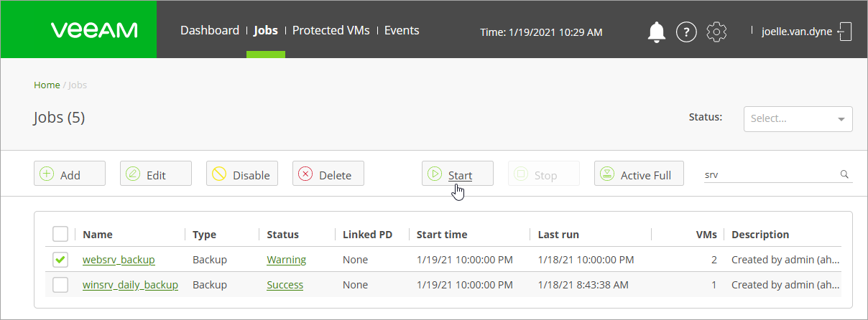Check the winsrv_daily_backup row checkbox
The height and width of the screenshot is (320, 868).
coord(61,285)
